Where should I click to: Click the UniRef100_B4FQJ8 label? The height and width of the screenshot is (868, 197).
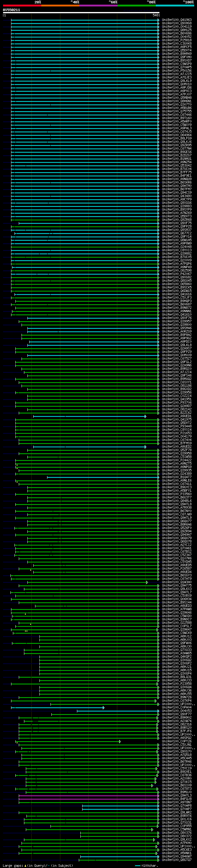pyautogui.click(x=177, y=799)
